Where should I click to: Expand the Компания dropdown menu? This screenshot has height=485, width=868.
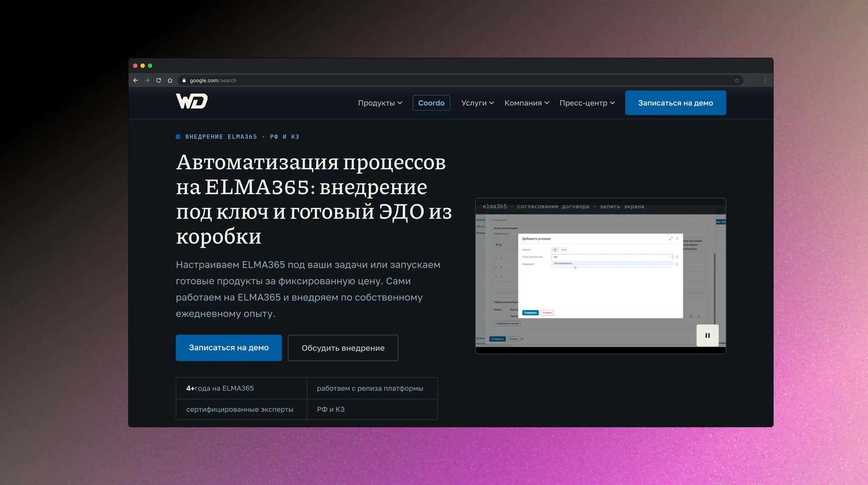[x=527, y=103]
